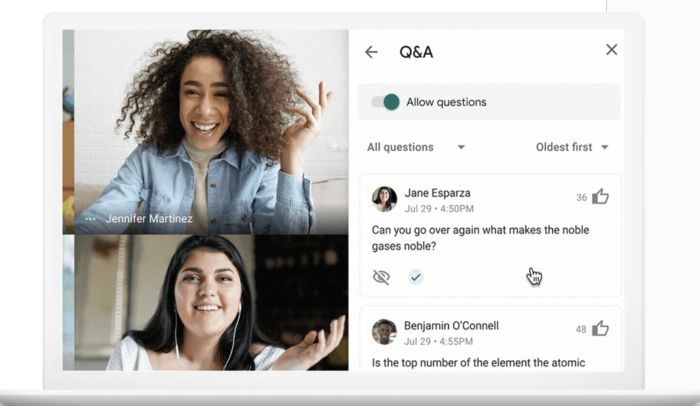This screenshot has width=700, height=406.
Task: Click the name Jane Esparza
Action: point(437,193)
